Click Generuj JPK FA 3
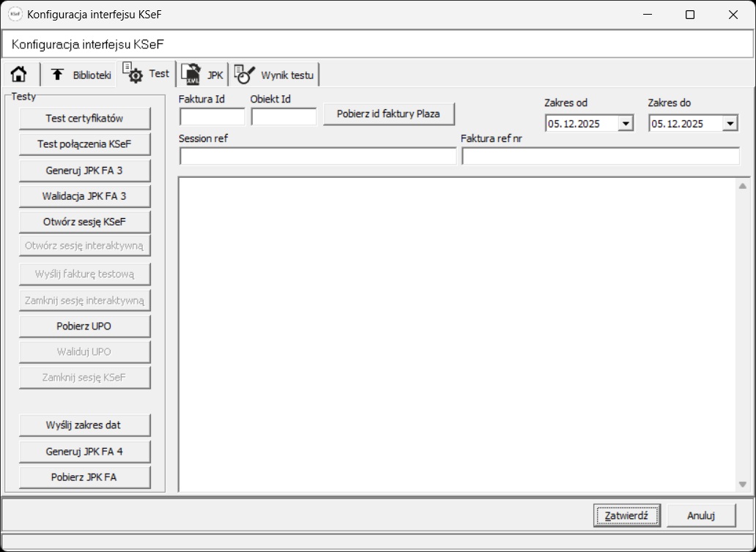Image resolution: width=756 pixels, height=552 pixels. click(85, 171)
